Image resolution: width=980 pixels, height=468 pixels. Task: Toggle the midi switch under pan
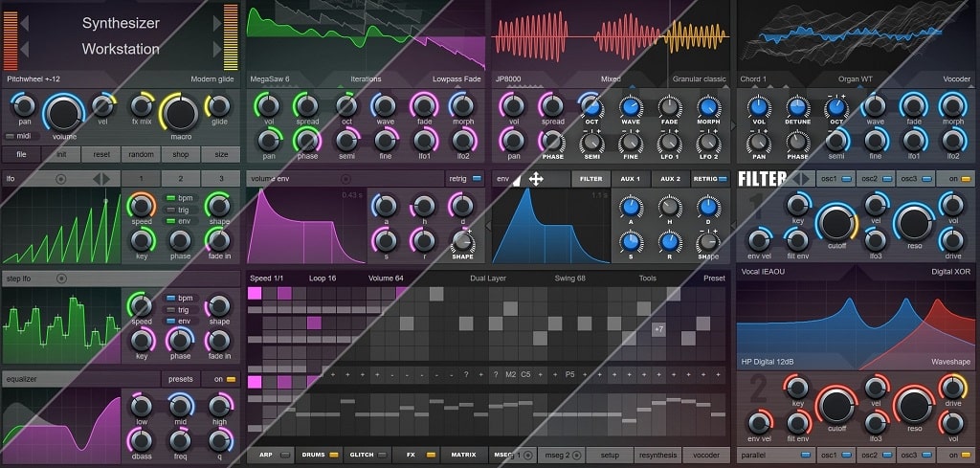tap(11, 136)
